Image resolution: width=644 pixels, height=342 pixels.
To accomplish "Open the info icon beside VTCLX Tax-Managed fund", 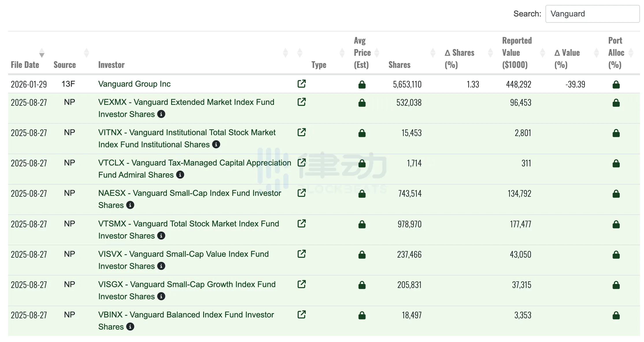I will [x=180, y=175].
